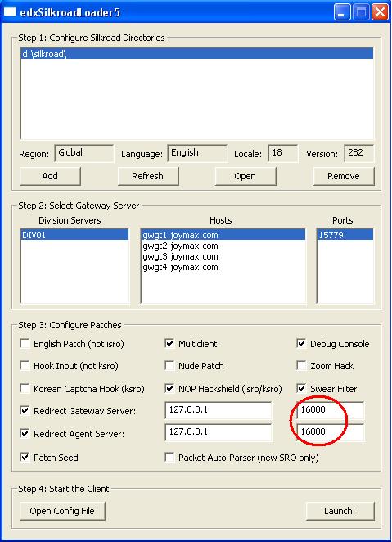The width and height of the screenshot is (392, 542).
Task: Click the Add directory button
Action: (50, 176)
